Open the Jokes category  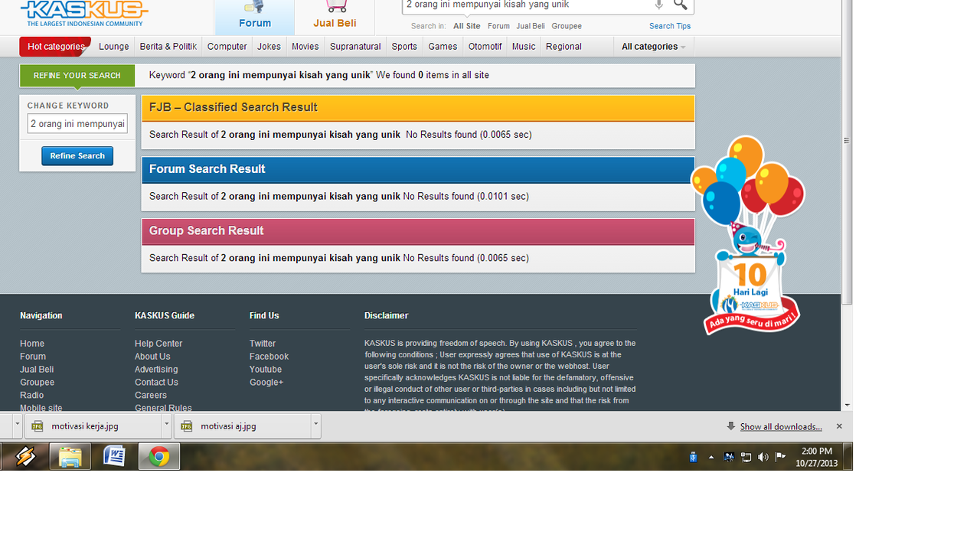(269, 47)
